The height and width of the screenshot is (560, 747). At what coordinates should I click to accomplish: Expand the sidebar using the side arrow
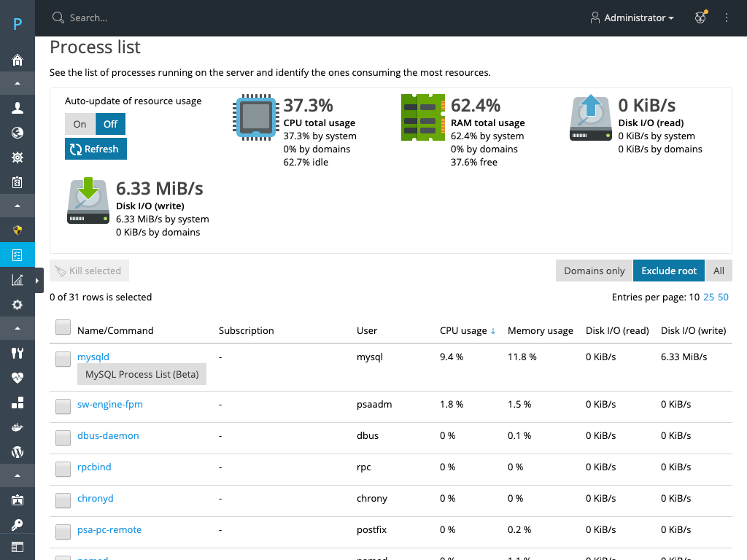coord(37,281)
